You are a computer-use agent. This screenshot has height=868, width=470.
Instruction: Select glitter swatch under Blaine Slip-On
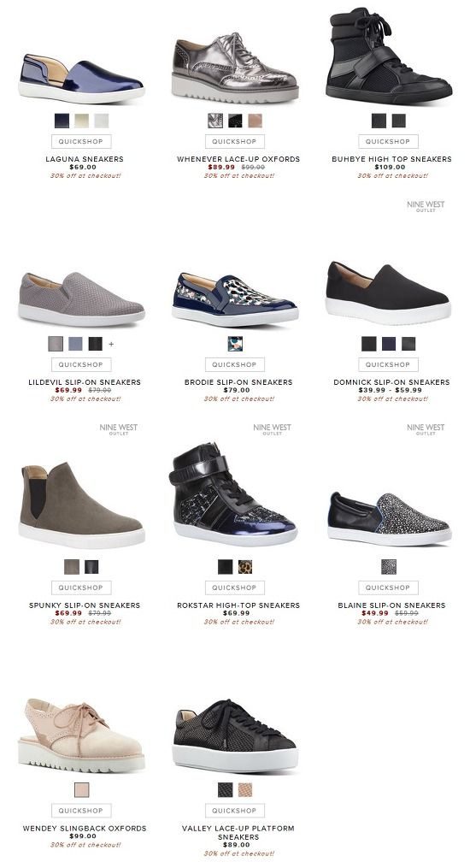click(x=389, y=567)
